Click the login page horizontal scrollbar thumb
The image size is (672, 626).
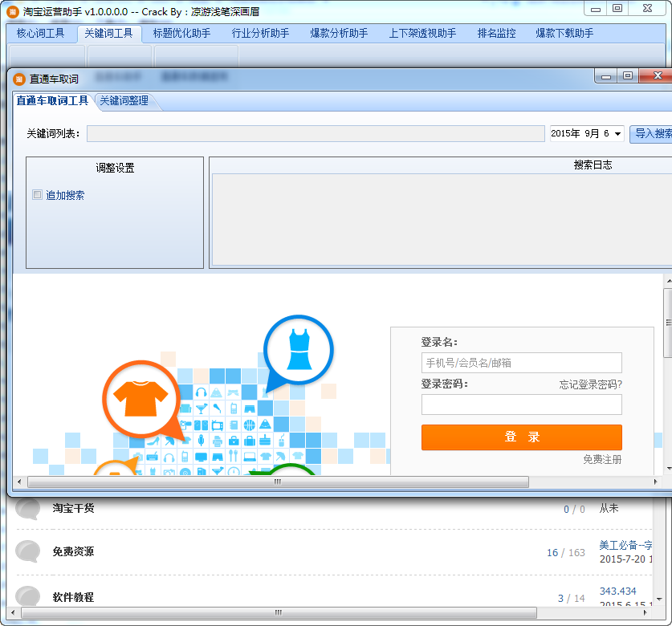(278, 482)
